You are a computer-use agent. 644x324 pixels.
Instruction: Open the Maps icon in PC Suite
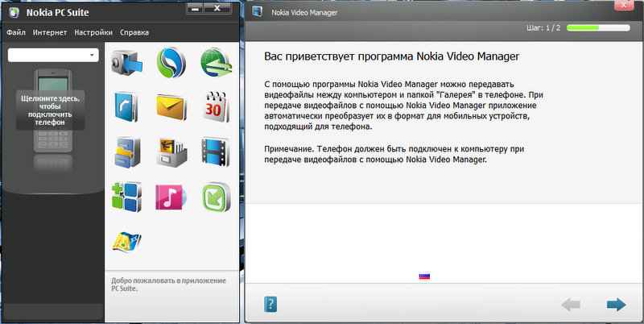126,242
